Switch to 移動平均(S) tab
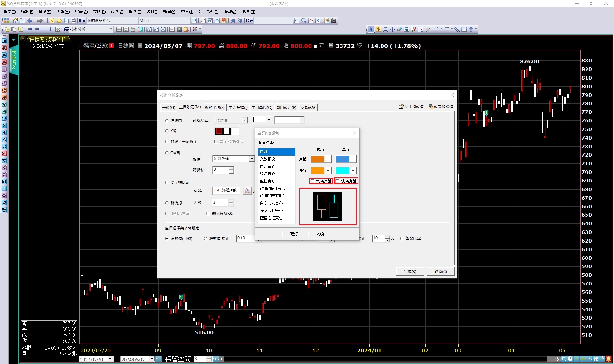This screenshot has width=614, height=364. click(215, 107)
